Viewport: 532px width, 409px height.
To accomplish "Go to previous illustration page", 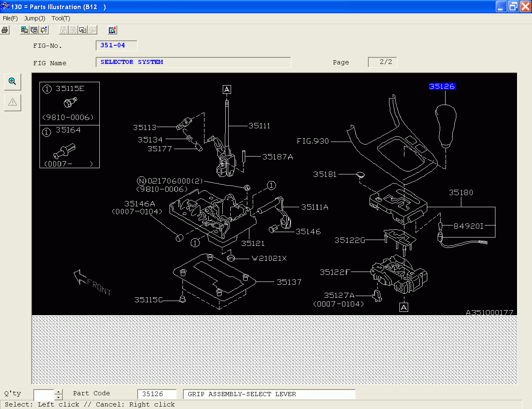I will [83, 30].
